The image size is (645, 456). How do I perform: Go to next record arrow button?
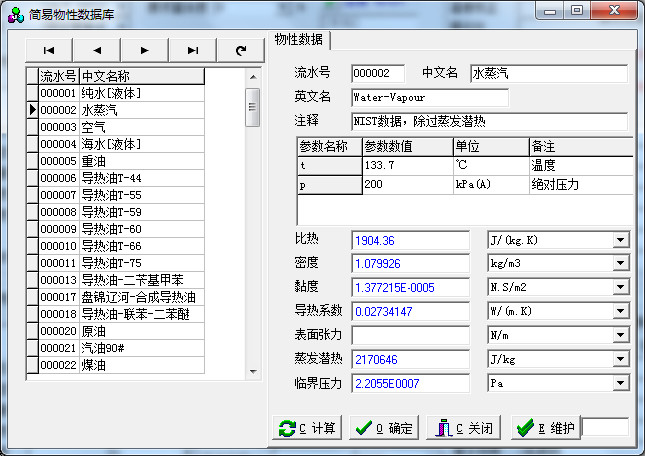coord(145,51)
